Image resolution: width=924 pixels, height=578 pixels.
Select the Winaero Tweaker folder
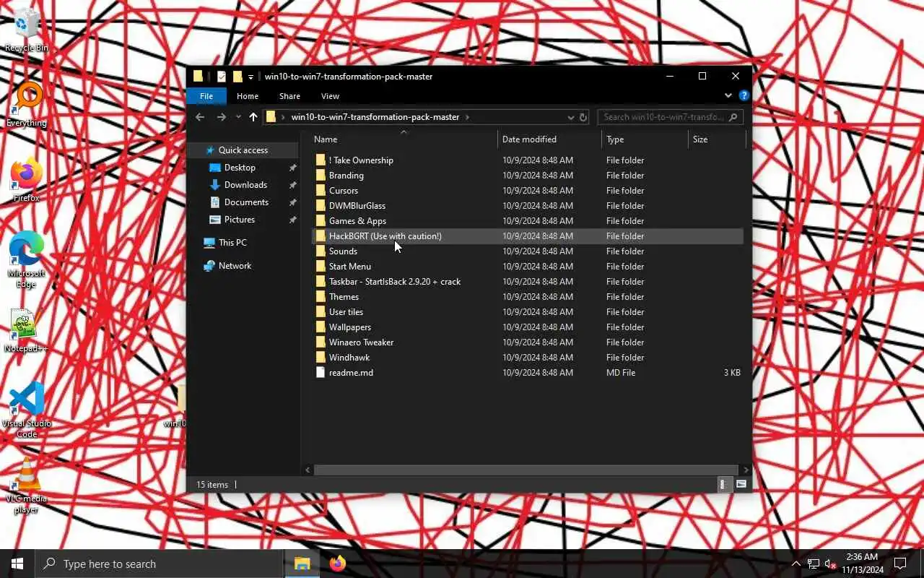pyautogui.click(x=527, y=342)
